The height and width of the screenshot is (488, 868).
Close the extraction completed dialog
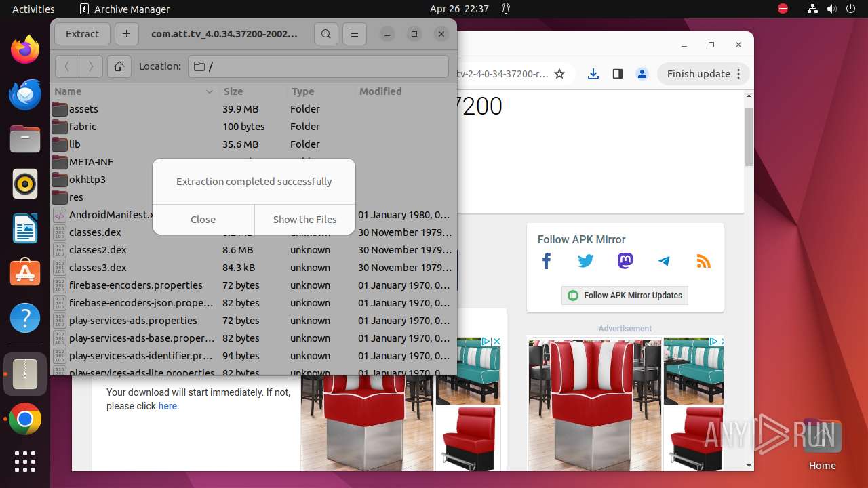tap(203, 220)
